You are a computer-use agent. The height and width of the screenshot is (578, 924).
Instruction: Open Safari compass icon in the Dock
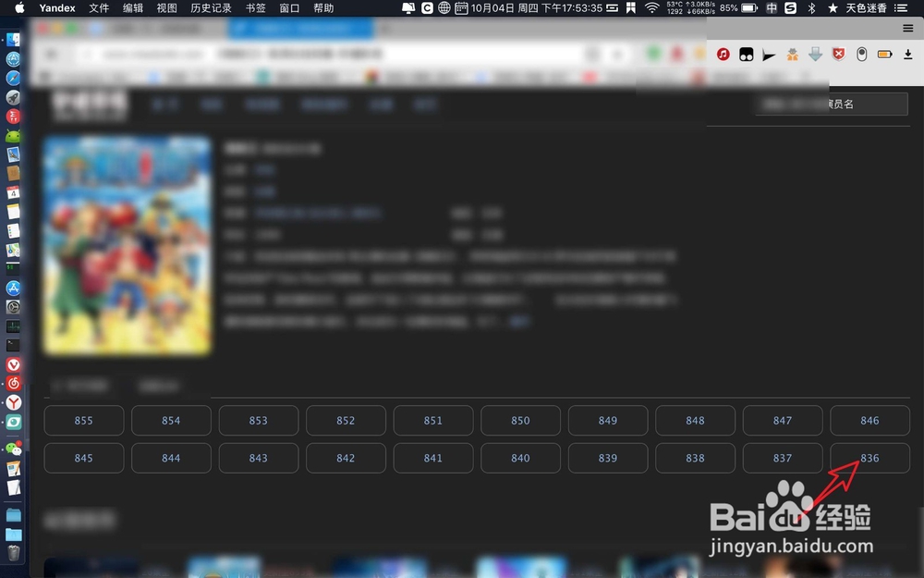point(13,78)
